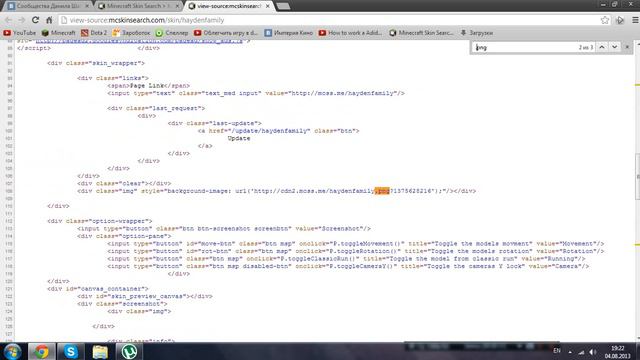Open the Minecraft bookmark

58,33
